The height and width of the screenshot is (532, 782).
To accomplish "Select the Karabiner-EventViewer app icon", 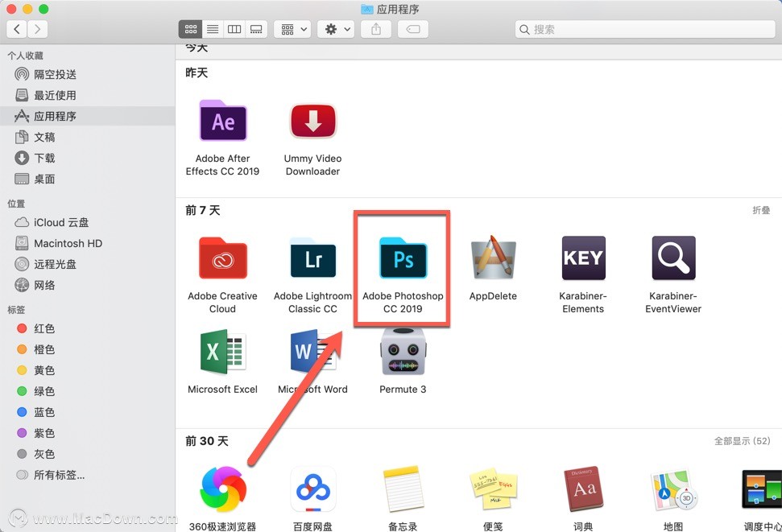I will coord(674,258).
